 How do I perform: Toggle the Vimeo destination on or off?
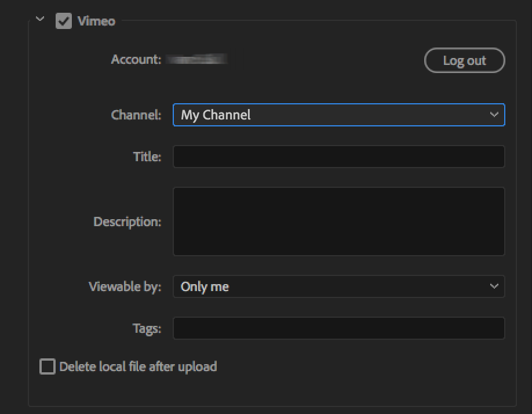coord(64,21)
